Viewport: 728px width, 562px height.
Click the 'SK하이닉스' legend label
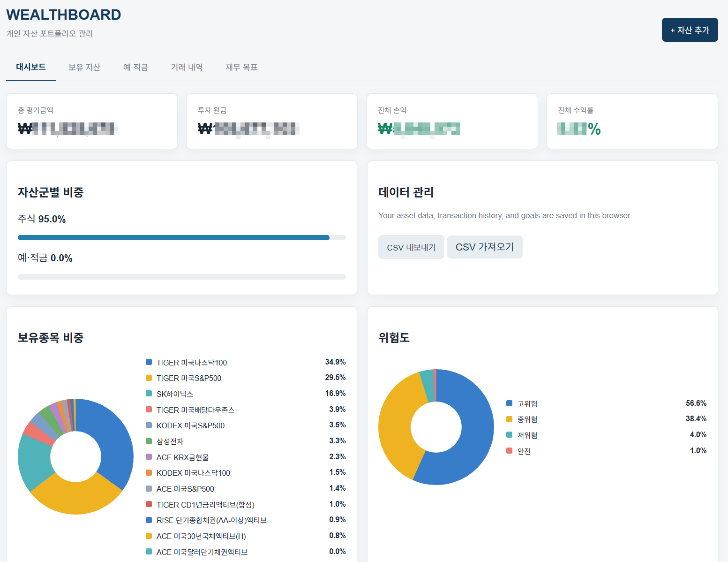[x=175, y=394]
